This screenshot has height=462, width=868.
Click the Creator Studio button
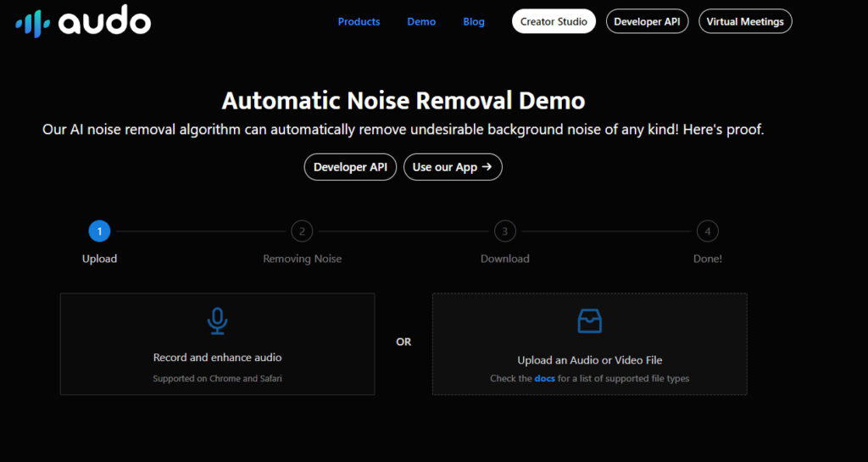pyautogui.click(x=554, y=22)
